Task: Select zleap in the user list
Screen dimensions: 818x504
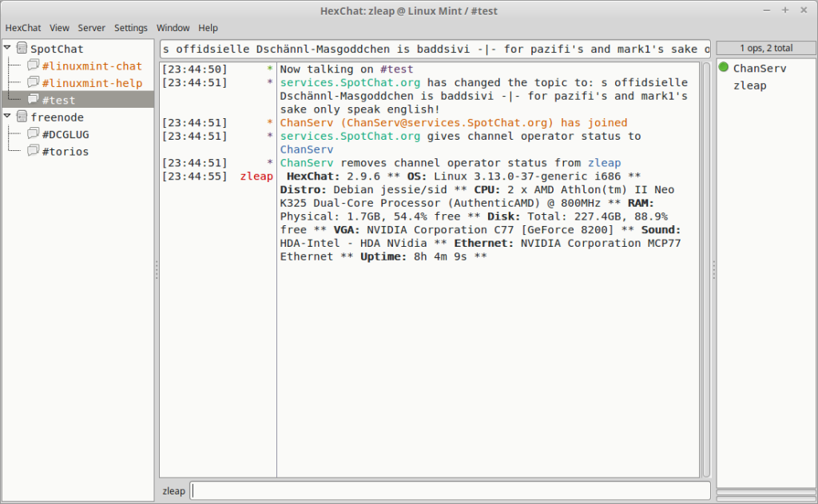Action: click(749, 85)
